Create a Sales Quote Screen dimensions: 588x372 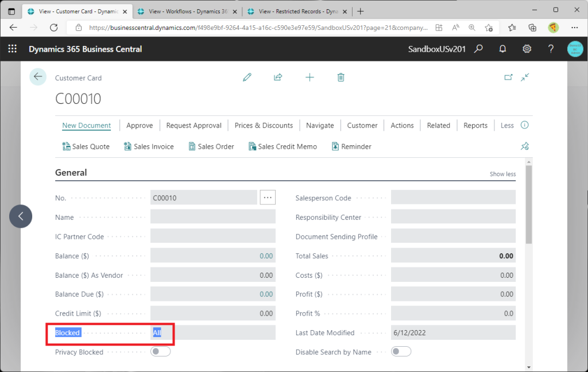coord(86,146)
